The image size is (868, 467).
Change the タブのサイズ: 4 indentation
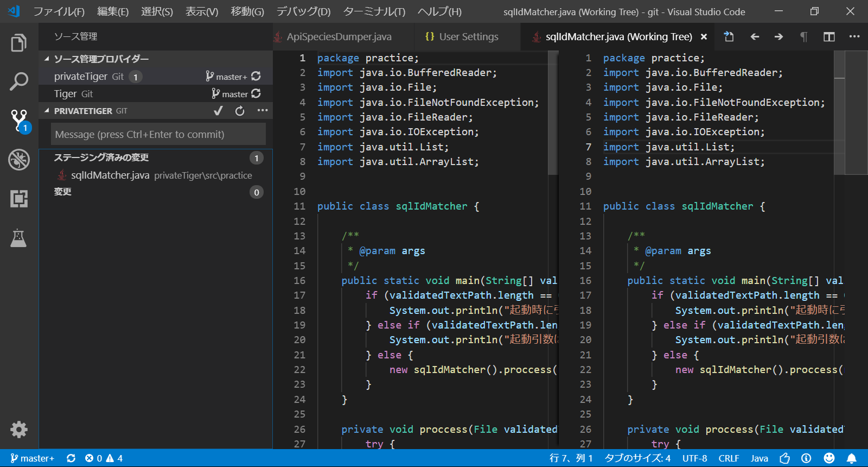pos(637,458)
